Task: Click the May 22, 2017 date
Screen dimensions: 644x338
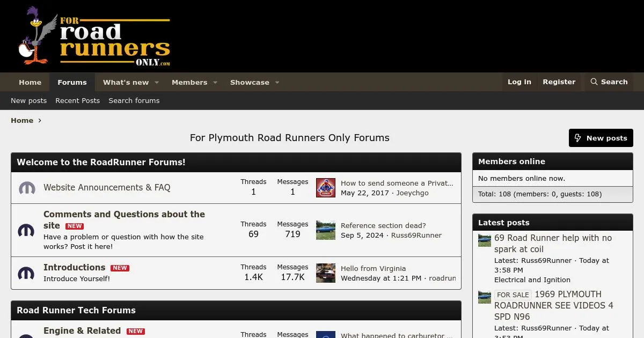Action: tap(365, 193)
